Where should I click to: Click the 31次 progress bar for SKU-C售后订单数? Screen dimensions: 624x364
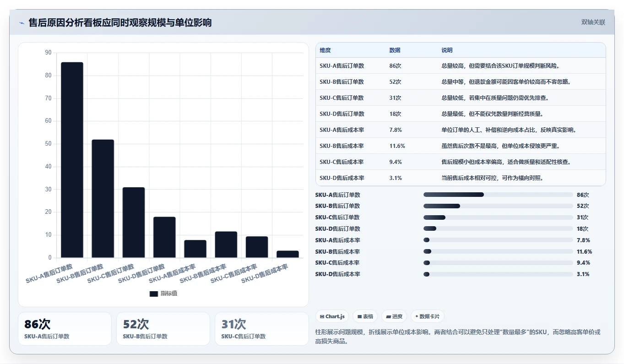point(498,217)
